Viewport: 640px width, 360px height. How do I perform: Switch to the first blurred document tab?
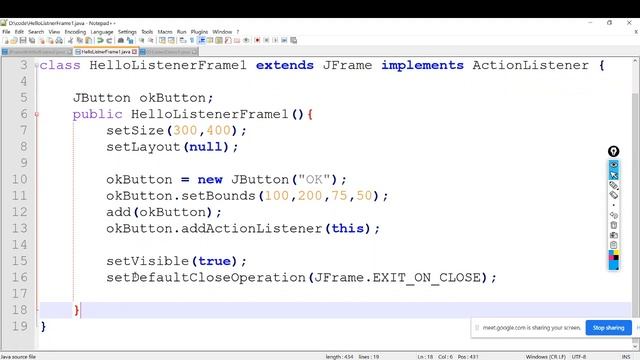tap(37, 52)
